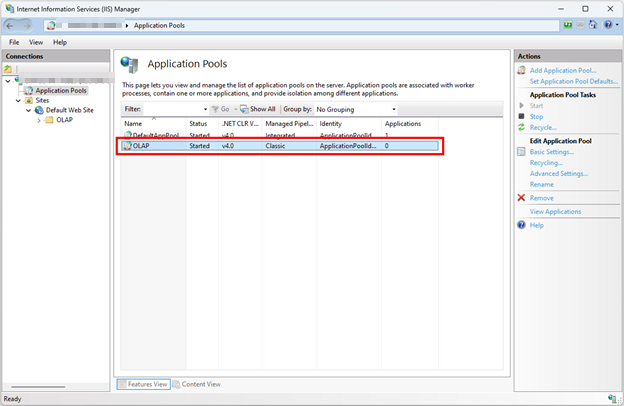Click the Classic pipeline cell of OLAP
This screenshot has width=624, height=406.
pyautogui.click(x=275, y=146)
